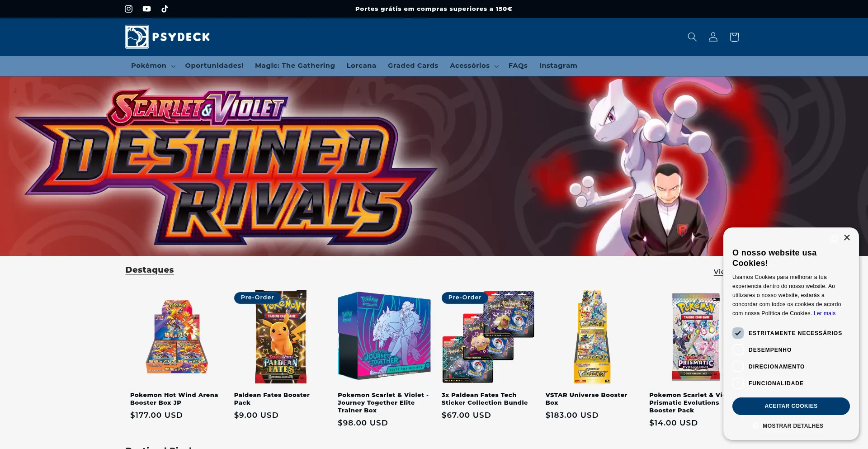Enable the Desempenho cookies checkbox
Screen dimensions: 868x449
pos(738,350)
